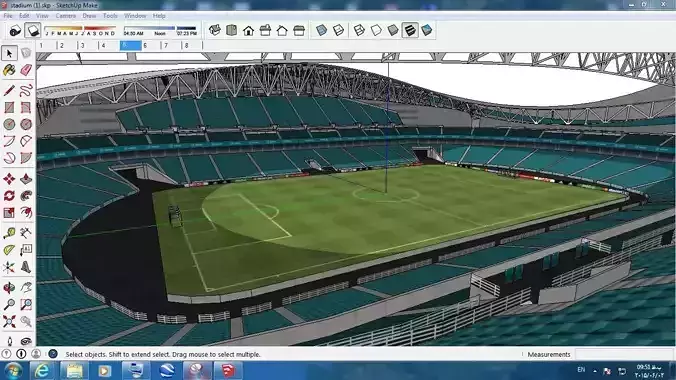Open the Window menu
This screenshot has height=380, width=676.
[x=135, y=16]
